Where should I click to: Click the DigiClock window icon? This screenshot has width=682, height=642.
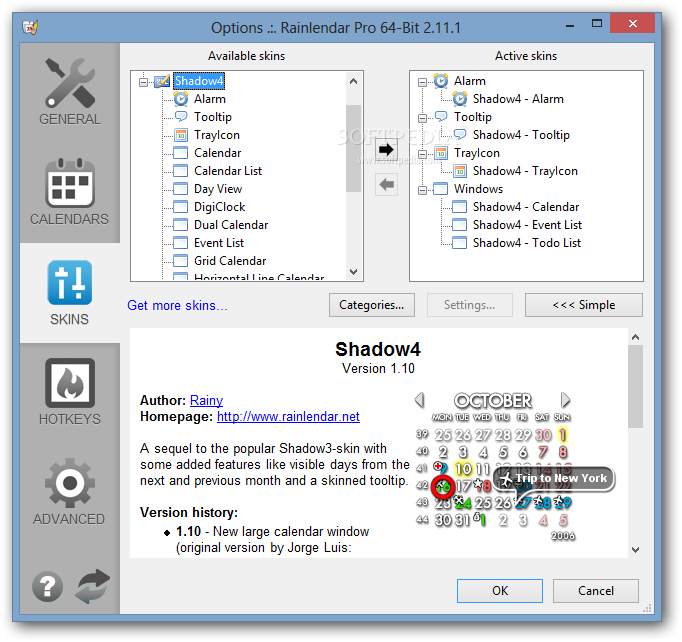(181, 207)
